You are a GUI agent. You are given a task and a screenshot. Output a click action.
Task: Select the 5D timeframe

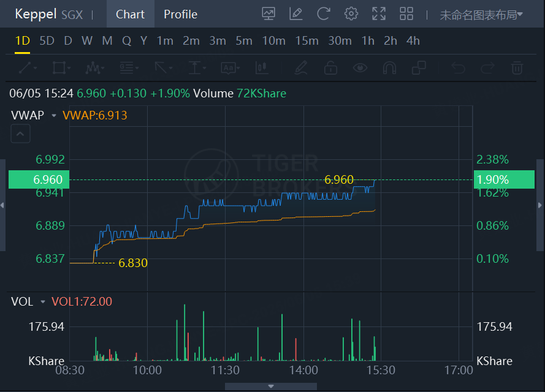(47, 41)
